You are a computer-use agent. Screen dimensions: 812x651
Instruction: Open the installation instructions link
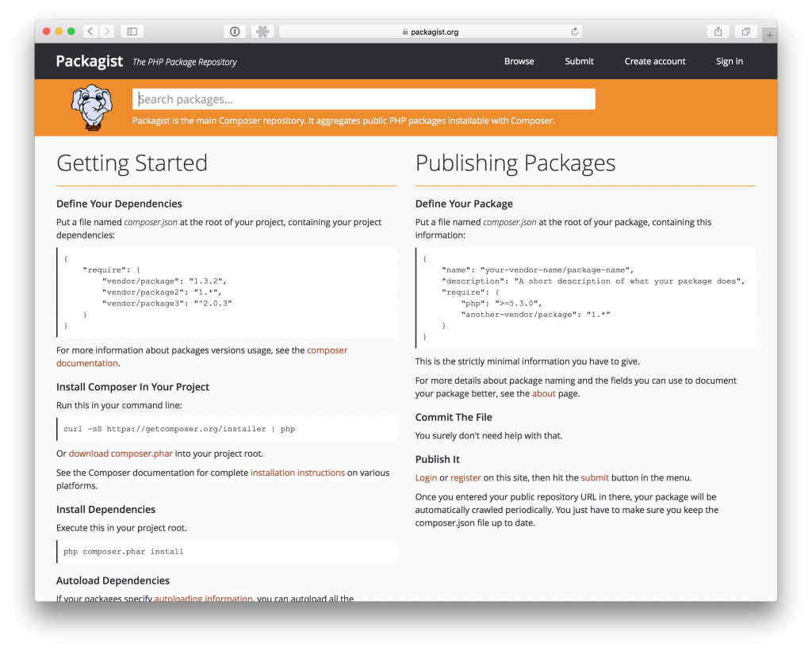pos(298,473)
